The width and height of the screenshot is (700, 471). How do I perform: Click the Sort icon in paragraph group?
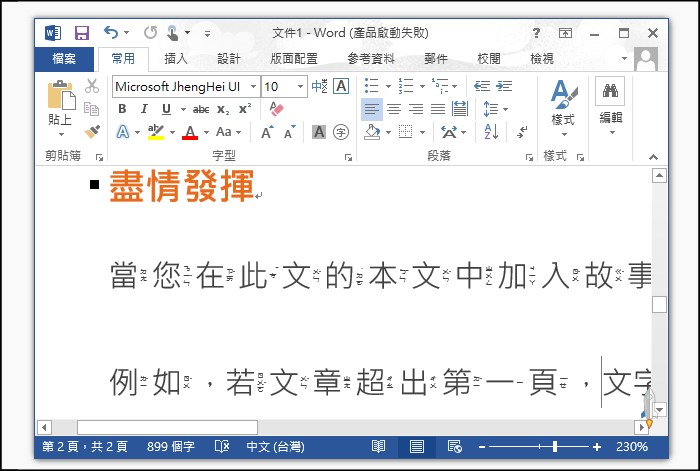point(491,131)
